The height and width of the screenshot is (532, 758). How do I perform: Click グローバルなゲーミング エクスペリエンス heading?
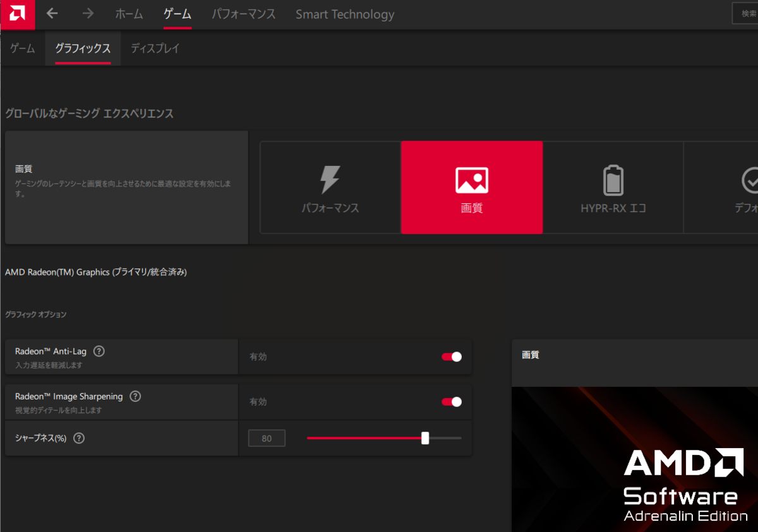[x=90, y=114]
